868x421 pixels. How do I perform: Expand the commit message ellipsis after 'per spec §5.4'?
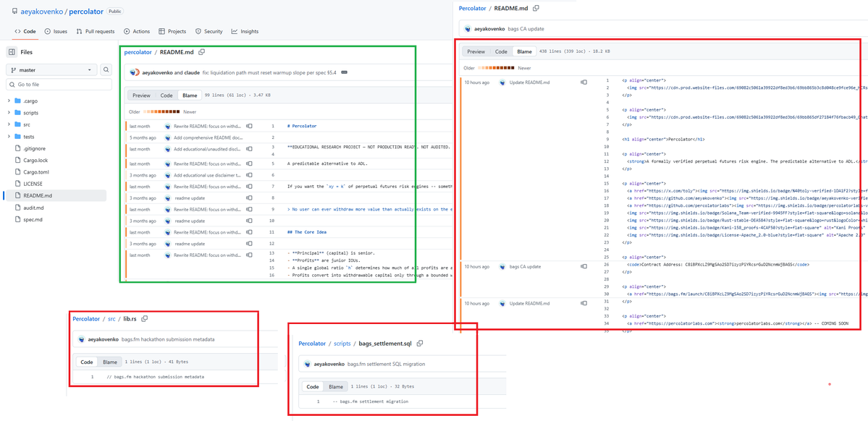coord(345,72)
